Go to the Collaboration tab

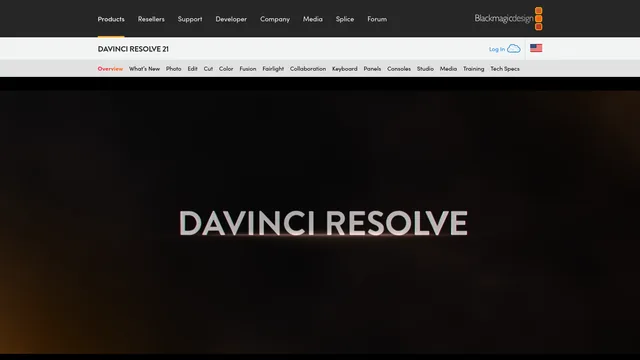[308, 69]
